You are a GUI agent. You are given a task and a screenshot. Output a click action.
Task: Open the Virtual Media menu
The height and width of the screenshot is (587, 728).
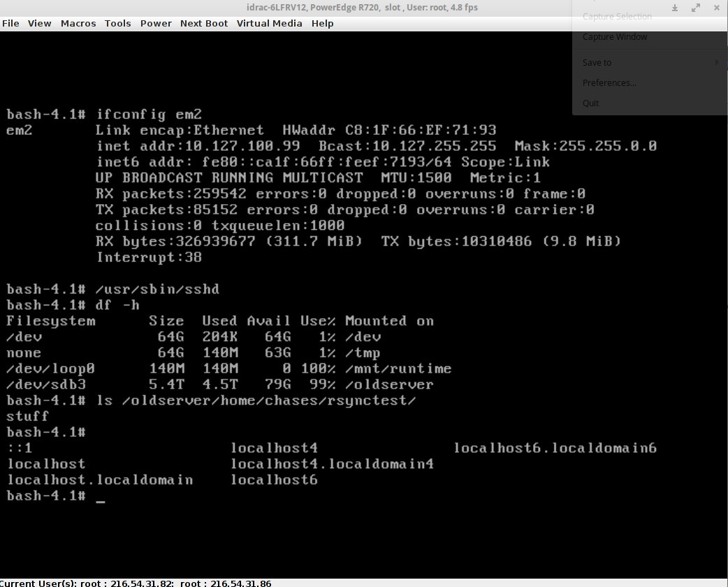[269, 23]
